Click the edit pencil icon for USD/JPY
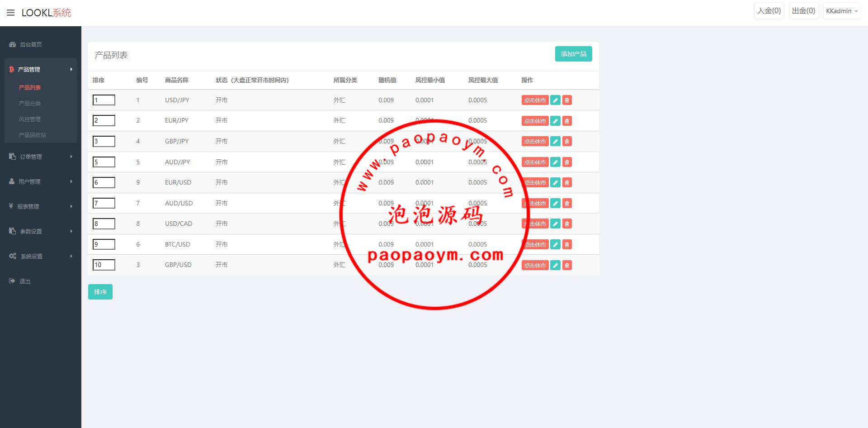 tap(555, 100)
